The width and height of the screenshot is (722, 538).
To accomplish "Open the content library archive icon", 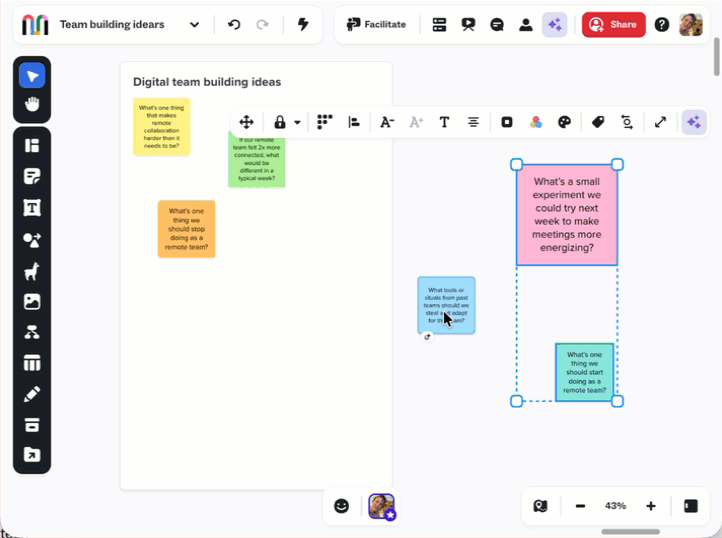I will [32, 425].
